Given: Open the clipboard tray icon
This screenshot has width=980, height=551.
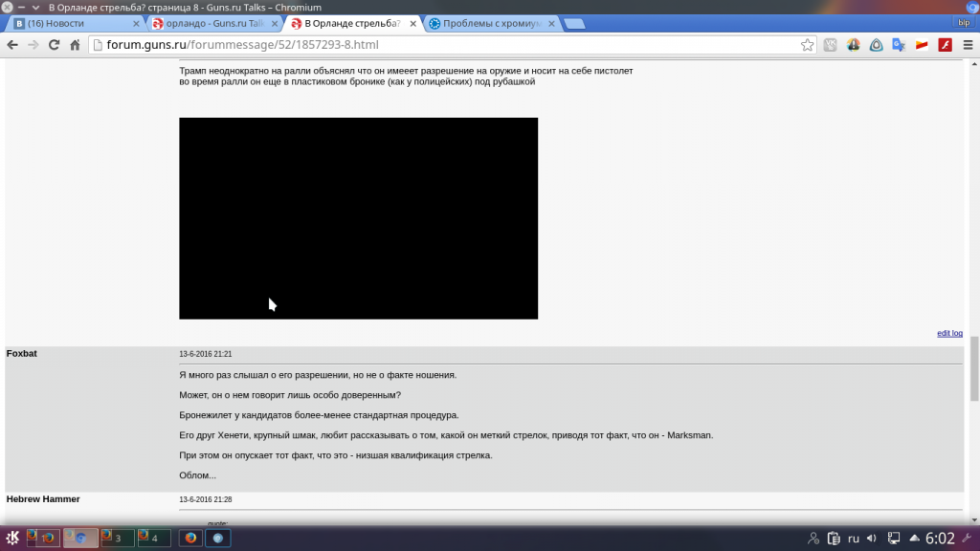Looking at the screenshot, I should 834,538.
